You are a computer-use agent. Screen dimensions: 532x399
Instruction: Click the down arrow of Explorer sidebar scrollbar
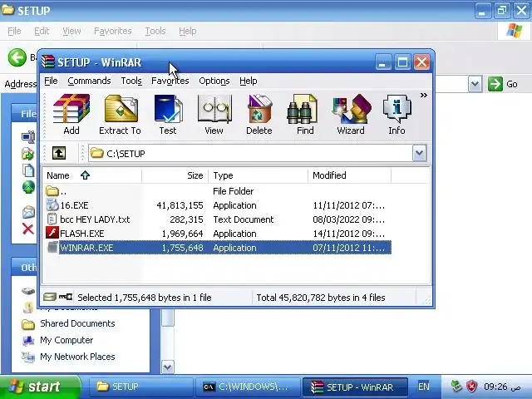point(168,367)
